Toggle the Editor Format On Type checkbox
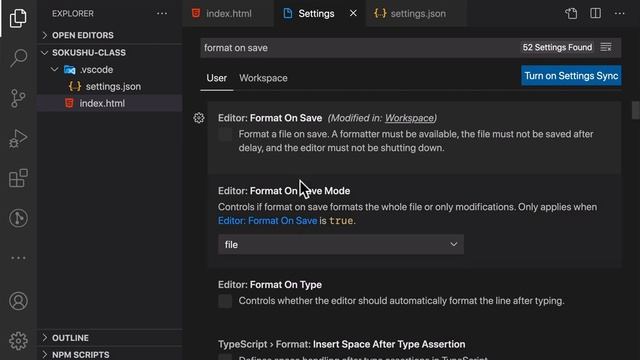The width and height of the screenshot is (640, 360). pyautogui.click(x=225, y=301)
